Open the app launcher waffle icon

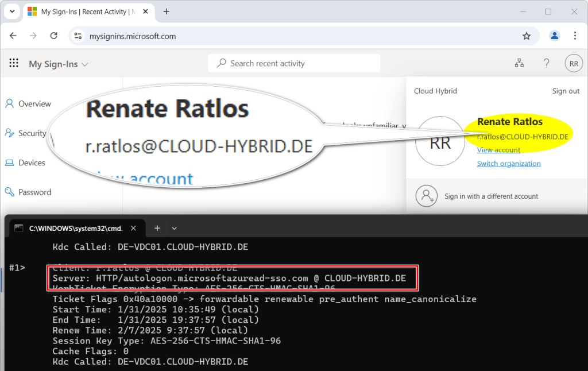(x=14, y=64)
